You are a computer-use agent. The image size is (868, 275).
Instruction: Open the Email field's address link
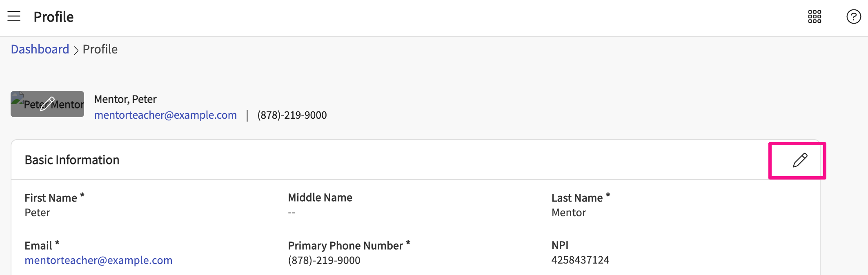(x=98, y=260)
